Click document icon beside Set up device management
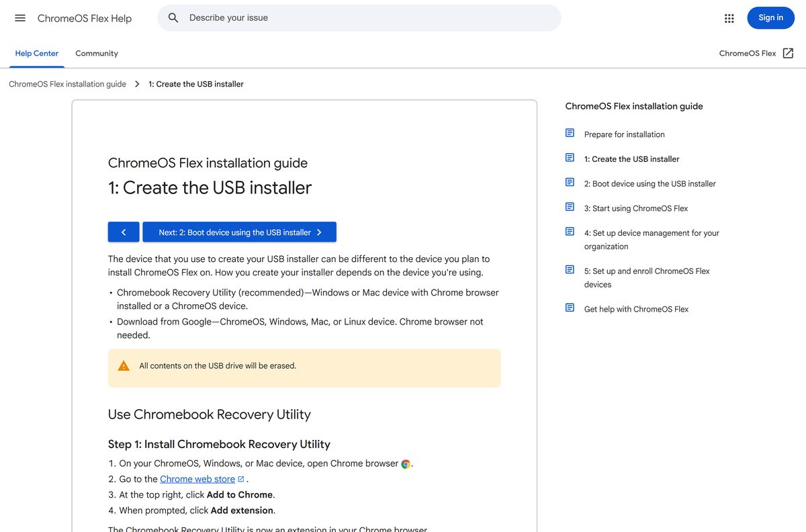The height and width of the screenshot is (532, 806). pyautogui.click(x=570, y=232)
